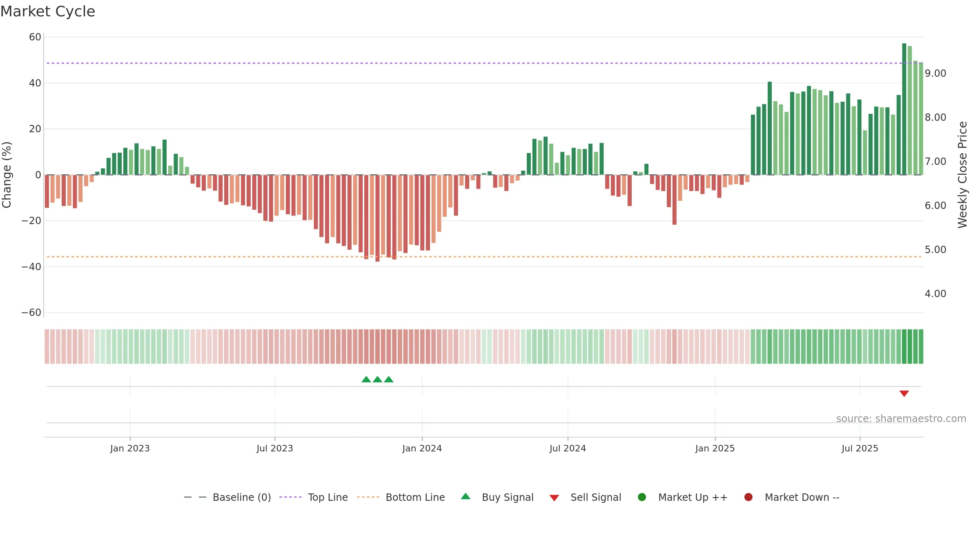Click the green Market Up circle icon
Viewport: 980px width, 551px height.
[642, 497]
